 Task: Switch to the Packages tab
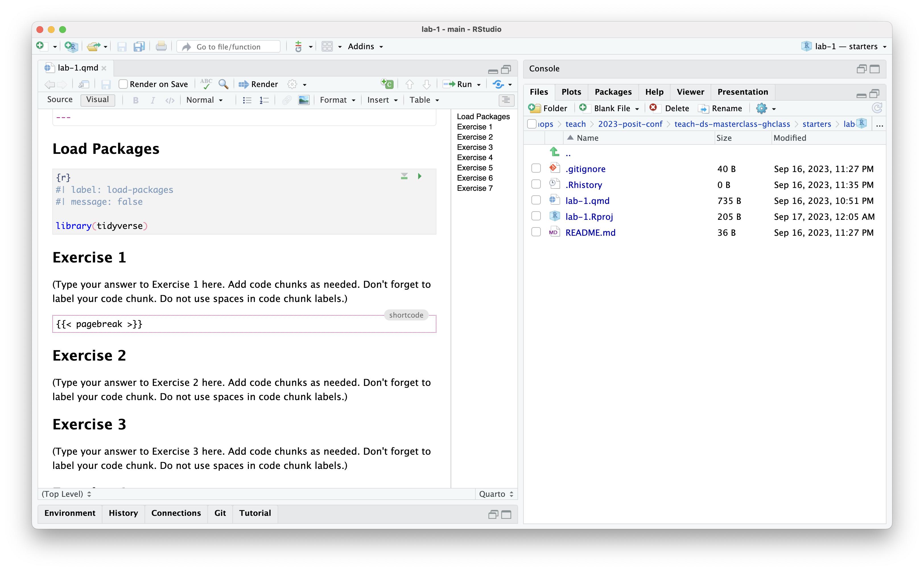tap(613, 92)
